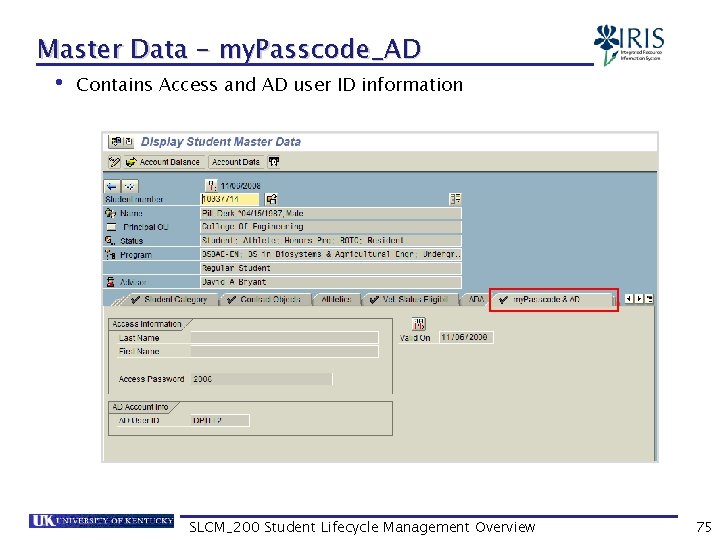
Task: Click the Valid On date field
Action: coord(466,338)
